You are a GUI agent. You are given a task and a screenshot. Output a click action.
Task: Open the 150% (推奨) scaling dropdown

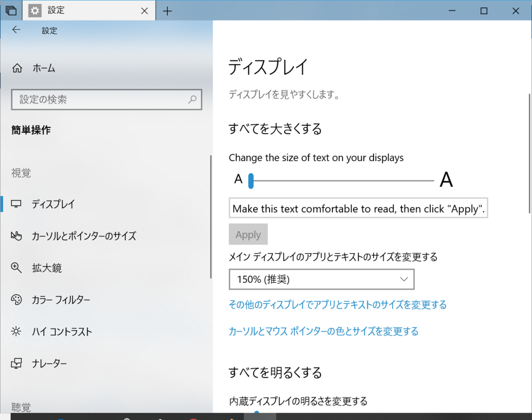(x=321, y=279)
